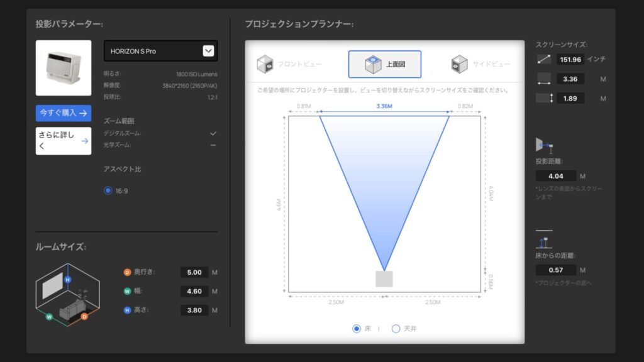The width and height of the screenshot is (644, 362).
Task: Click the arrow on 今すぐ購入 button
Action: (x=83, y=113)
